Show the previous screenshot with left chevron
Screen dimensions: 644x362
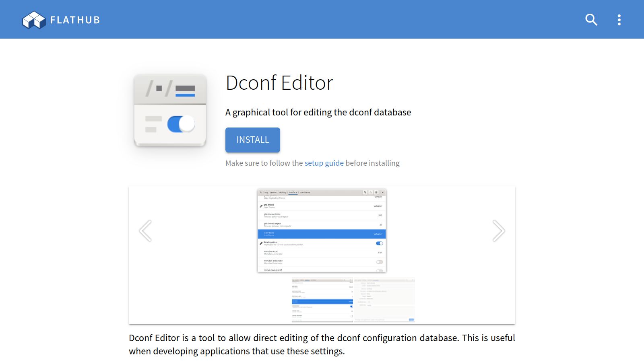145,231
